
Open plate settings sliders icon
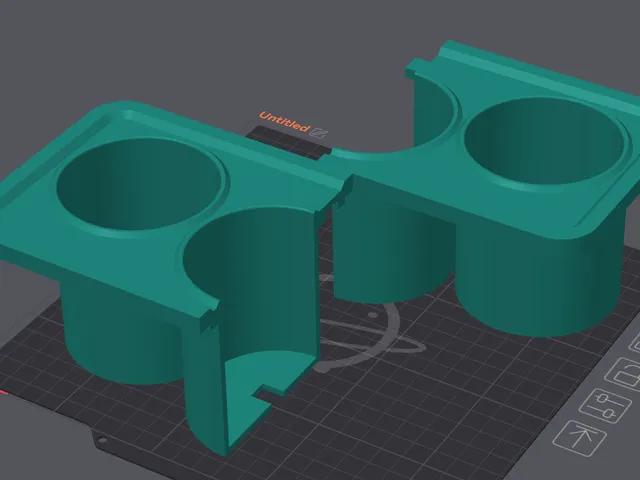click(605, 406)
